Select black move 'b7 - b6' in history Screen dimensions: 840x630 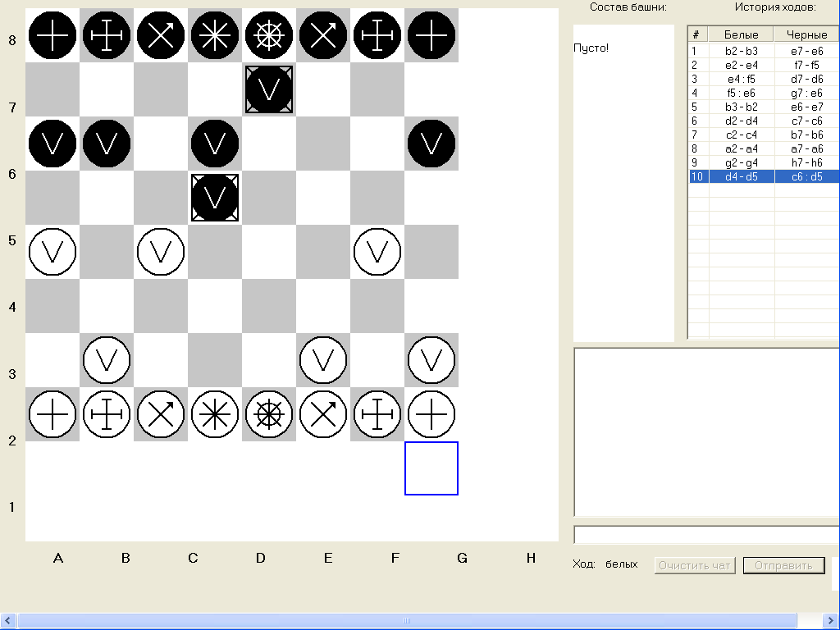[x=807, y=135]
